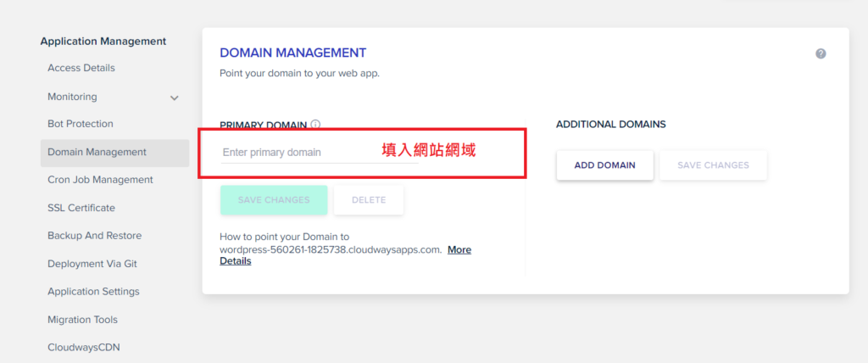Select Deployment Via Git
The width and height of the screenshot is (868, 363).
pyautogui.click(x=92, y=264)
